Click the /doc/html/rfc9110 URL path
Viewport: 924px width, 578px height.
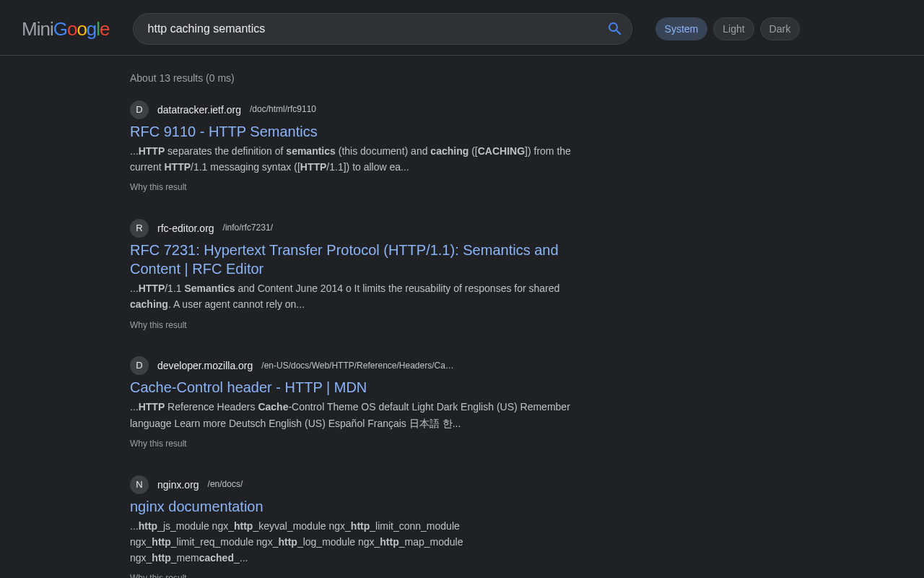283,109
